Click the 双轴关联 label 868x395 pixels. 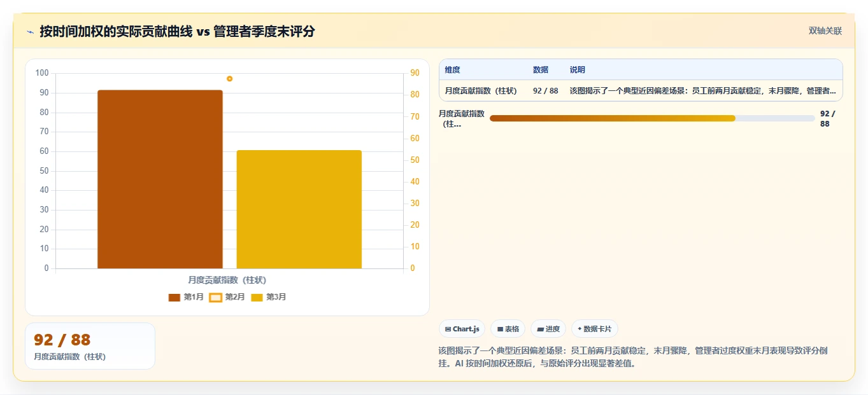825,31
